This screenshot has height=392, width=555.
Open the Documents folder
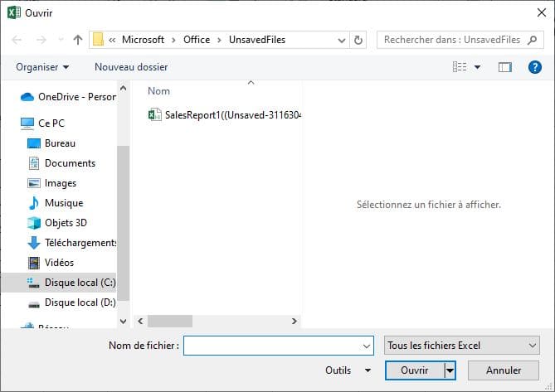click(x=61, y=163)
